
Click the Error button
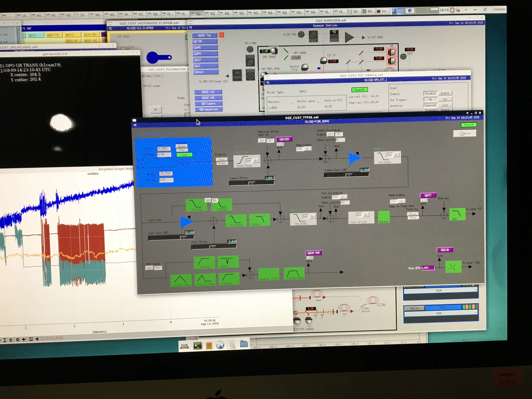click(x=465, y=134)
